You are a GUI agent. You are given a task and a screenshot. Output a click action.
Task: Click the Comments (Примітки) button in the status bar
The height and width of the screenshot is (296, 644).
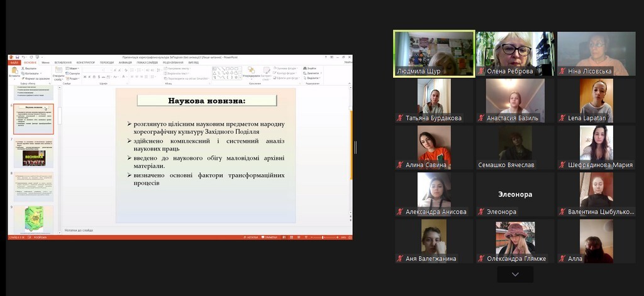[x=269, y=238]
